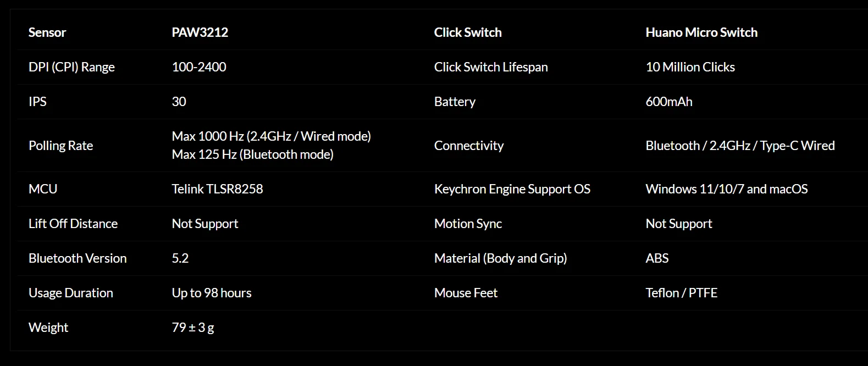Select the Telink TLSR8258 MCU value

(x=217, y=189)
